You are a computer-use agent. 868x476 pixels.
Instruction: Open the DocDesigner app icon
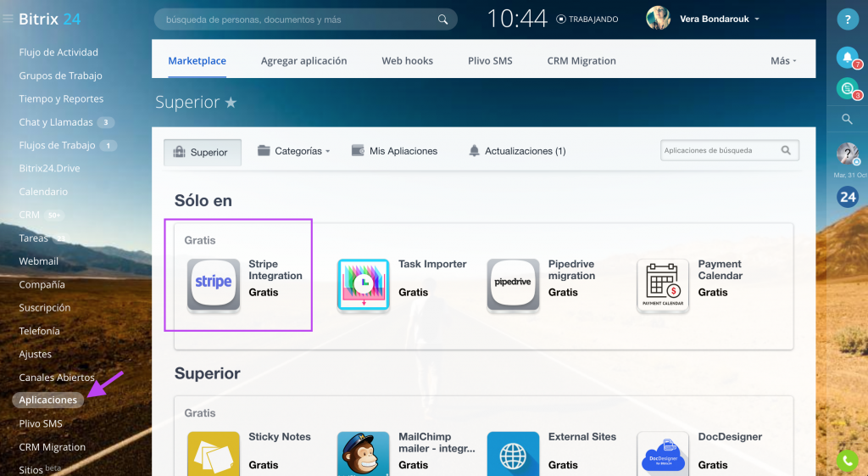coord(663,454)
